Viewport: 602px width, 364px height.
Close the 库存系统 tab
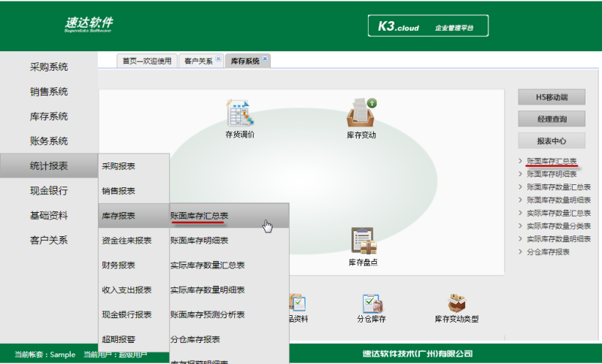click(x=265, y=59)
